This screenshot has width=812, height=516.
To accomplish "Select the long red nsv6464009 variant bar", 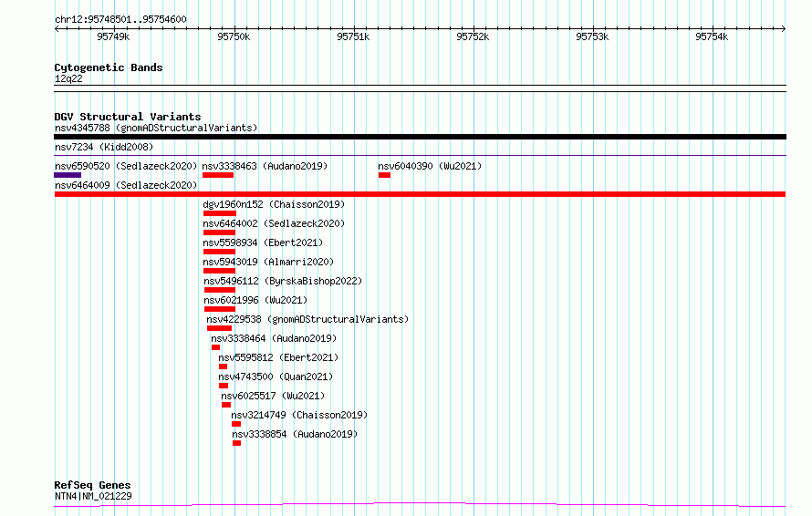I will click(420, 194).
